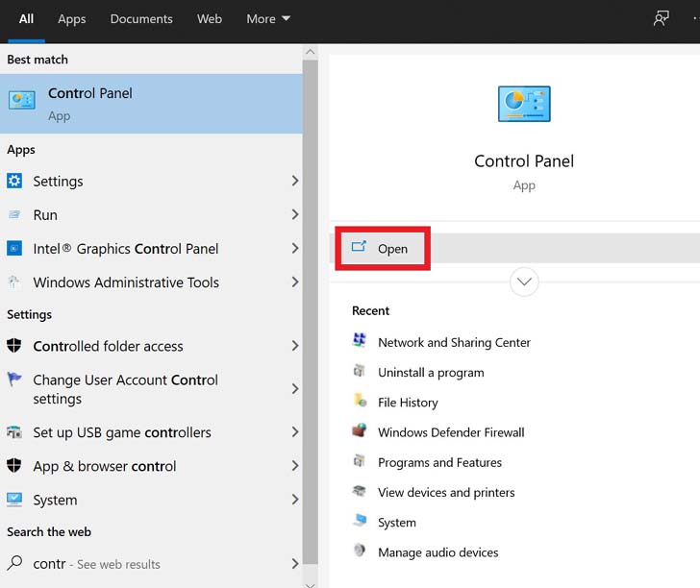Expand App & browser control arrow
This screenshot has width=700, height=588.
click(x=294, y=466)
